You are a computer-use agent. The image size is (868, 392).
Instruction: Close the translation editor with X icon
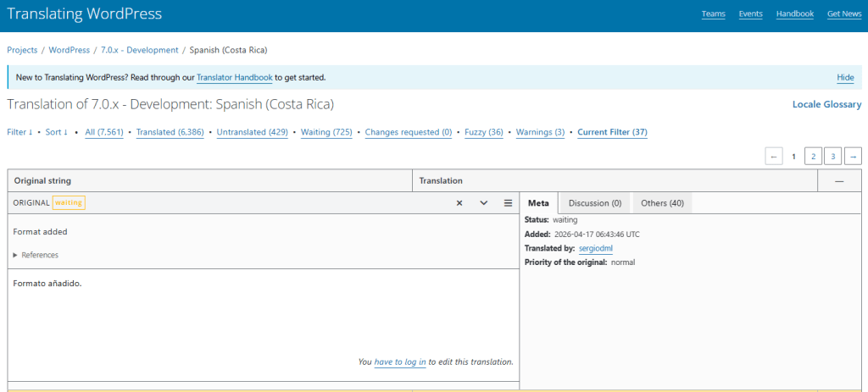coord(459,203)
